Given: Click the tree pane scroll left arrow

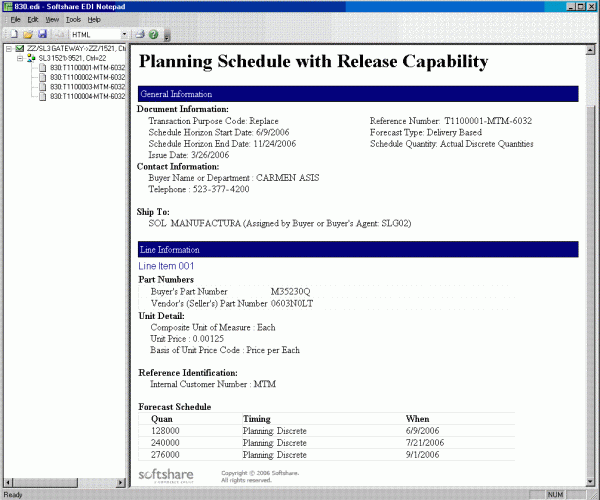Looking at the screenshot, I should [x=8, y=483].
